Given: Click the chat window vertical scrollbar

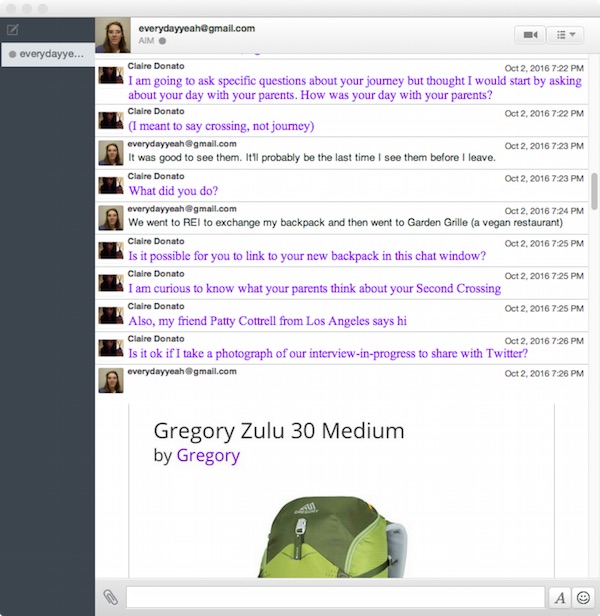Looking at the screenshot, I should tap(594, 191).
